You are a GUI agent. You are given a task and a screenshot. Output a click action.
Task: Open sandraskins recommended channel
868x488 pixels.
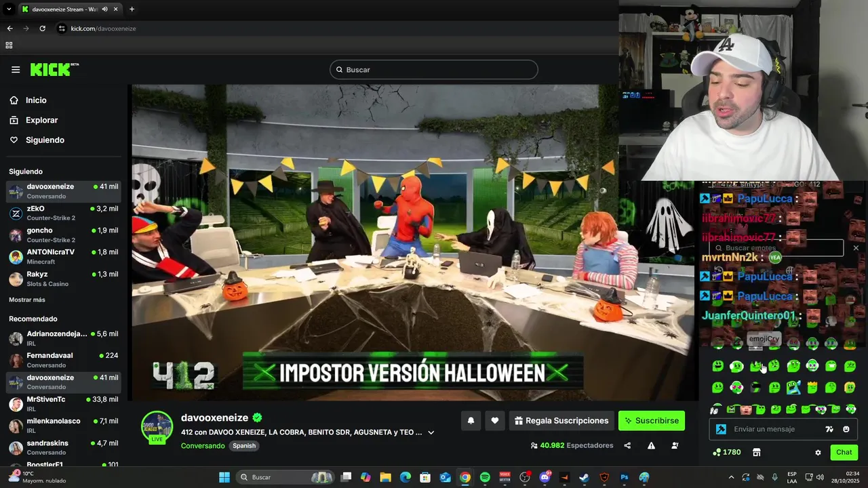click(64, 447)
